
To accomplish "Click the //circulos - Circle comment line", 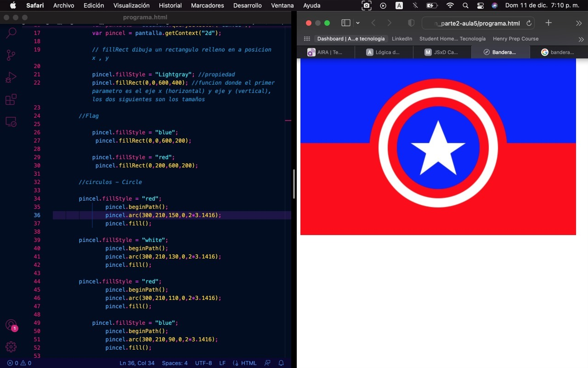I will point(110,182).
